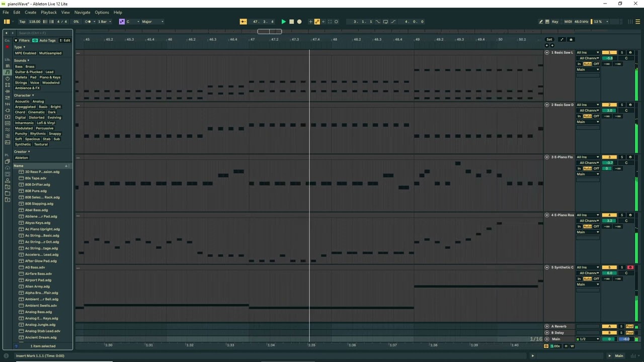Image resolution: width=644 pixels, height=362 pixels.
Task: Toggle the Lock Envelopes padlock icon
Action: click(571, 39)
